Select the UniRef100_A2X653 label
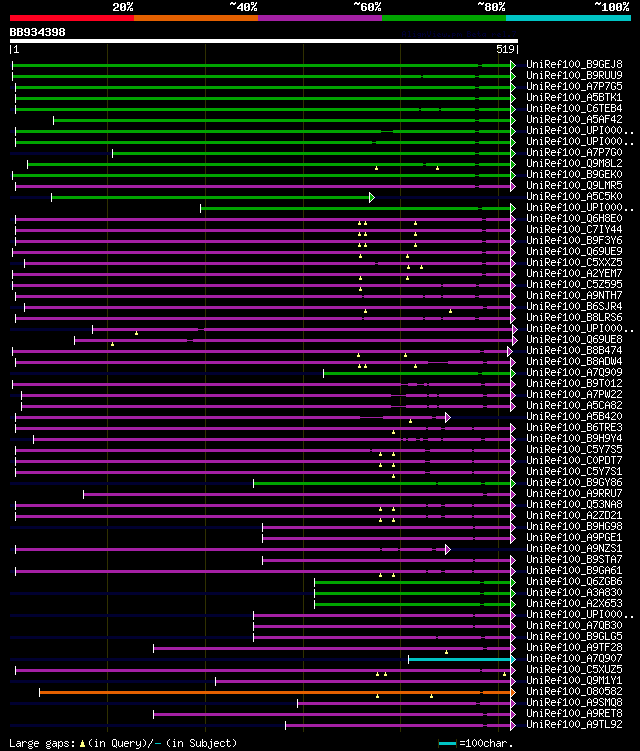Image resolution: width=640 pixels, height=751 pixels. click(x=574, y=604)
